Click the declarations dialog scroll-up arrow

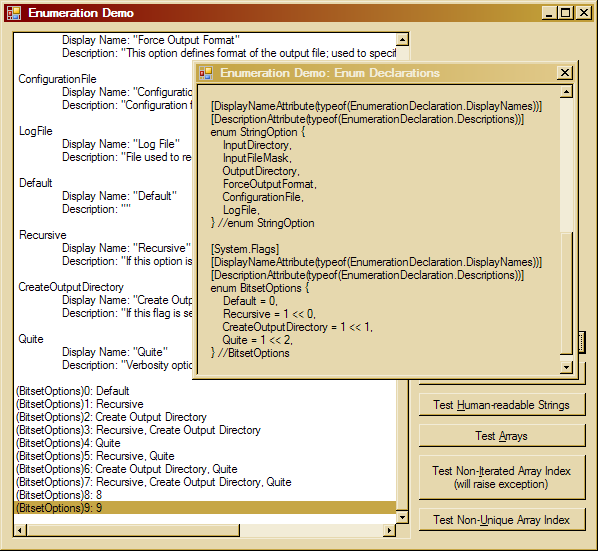[566, 92]
